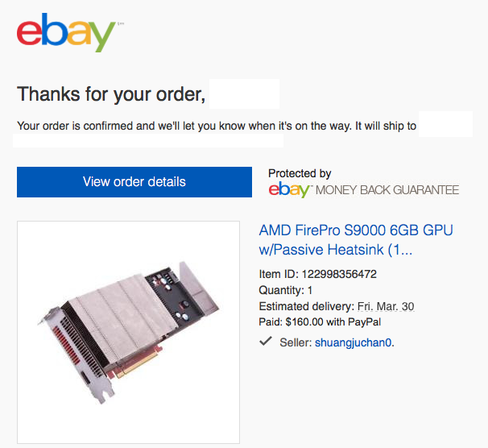
Task: Click the Thanks for your order heading
Action: click(x=111, y=94)
